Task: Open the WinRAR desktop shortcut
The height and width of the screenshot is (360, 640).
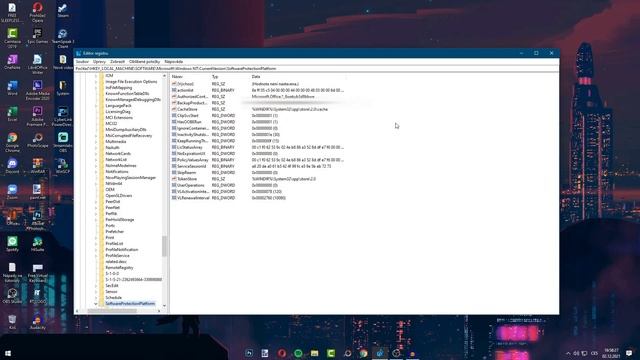Action: [38, 166]
